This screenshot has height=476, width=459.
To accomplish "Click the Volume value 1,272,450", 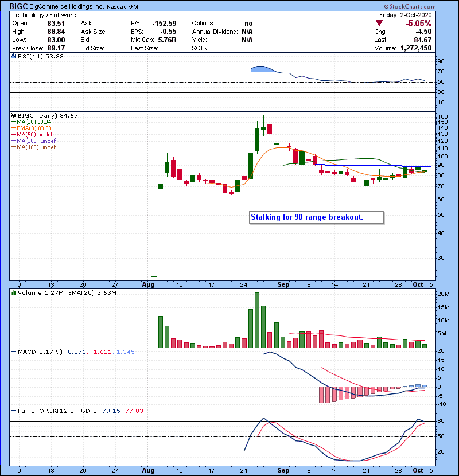I will (x=416, y=48).
